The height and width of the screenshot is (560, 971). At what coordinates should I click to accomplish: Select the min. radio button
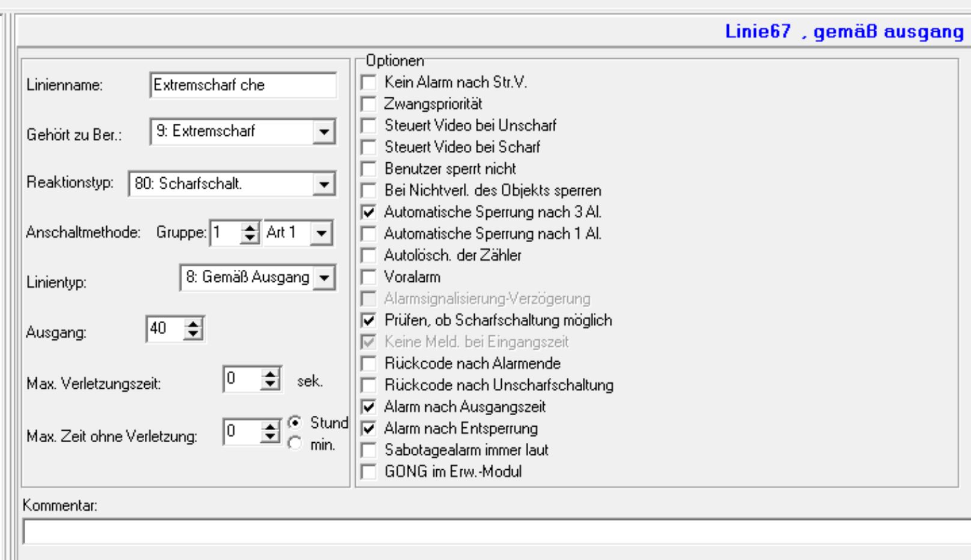click(294, 445)
